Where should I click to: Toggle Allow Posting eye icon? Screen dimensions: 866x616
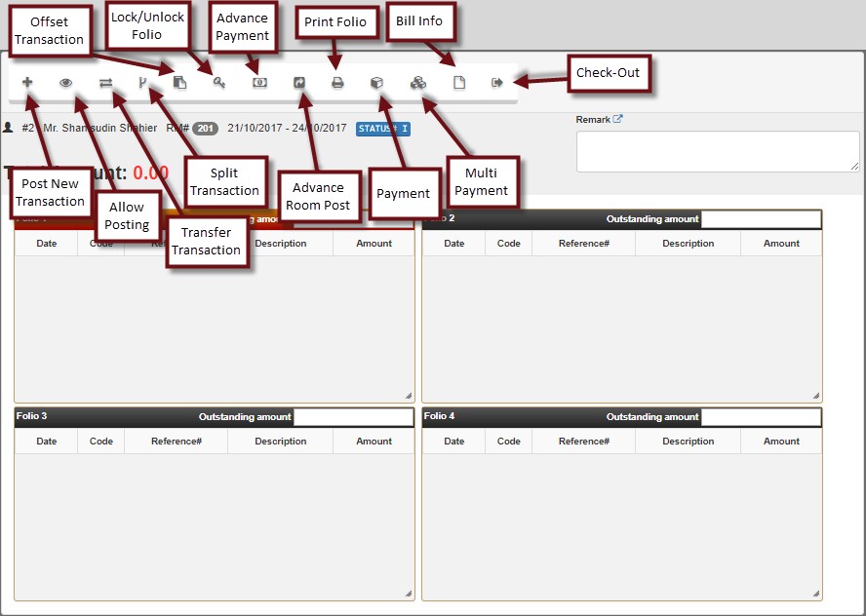pyautogui.click(x=66, y=83)
